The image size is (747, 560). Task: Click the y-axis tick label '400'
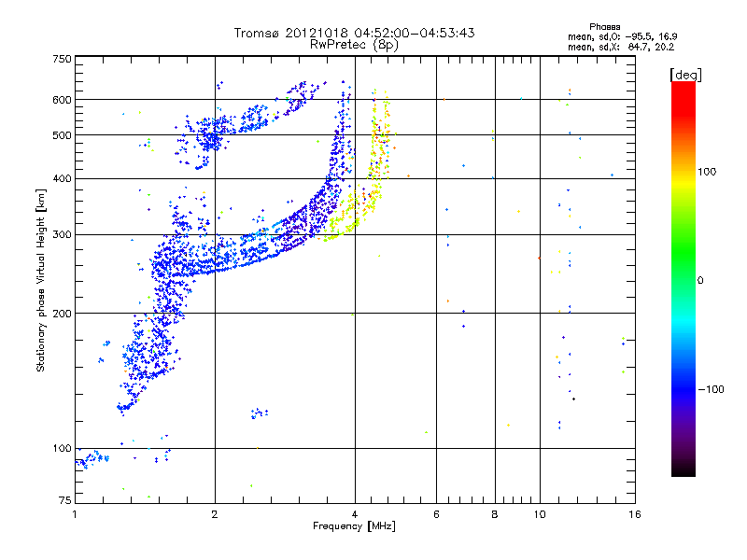63,179
